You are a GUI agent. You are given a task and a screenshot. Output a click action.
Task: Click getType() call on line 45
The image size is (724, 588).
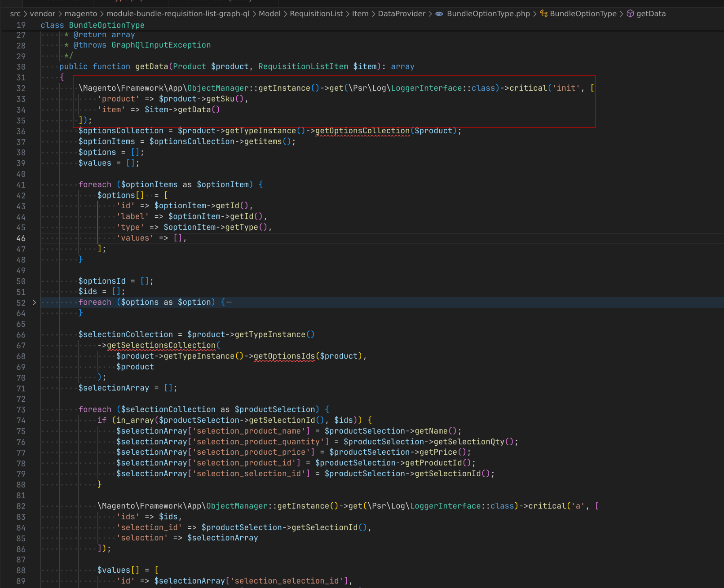coord(246,227)
